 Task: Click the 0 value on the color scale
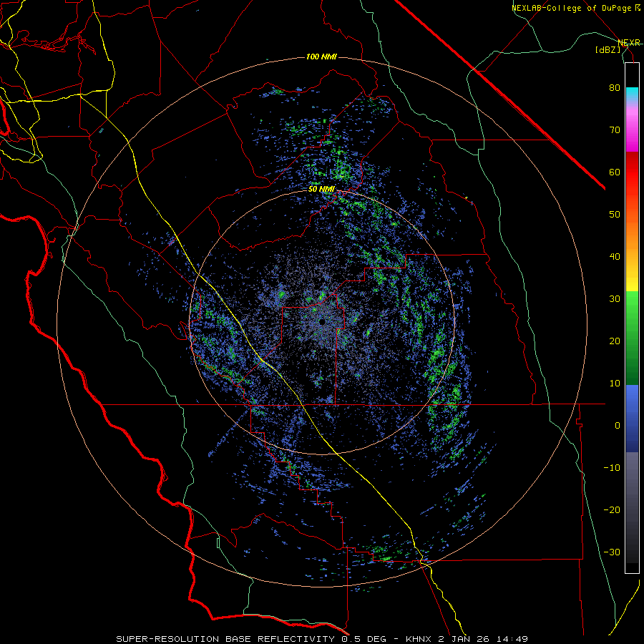click(x=618, y=426)
